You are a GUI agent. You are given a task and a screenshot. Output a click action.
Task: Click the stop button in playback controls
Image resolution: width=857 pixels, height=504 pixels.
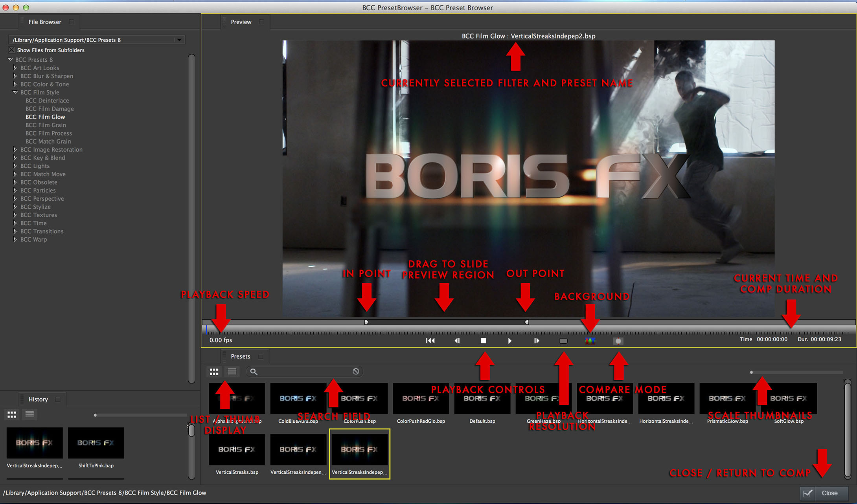point(483,340)
